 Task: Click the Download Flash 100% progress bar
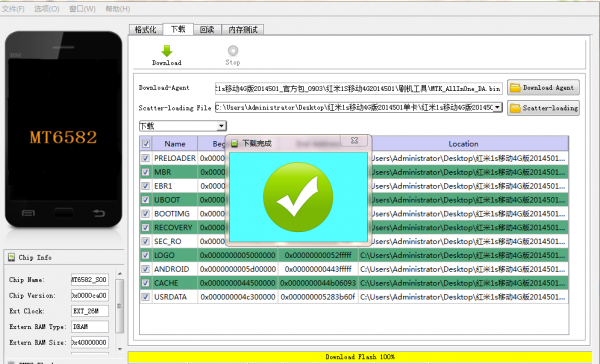[360, 357]
